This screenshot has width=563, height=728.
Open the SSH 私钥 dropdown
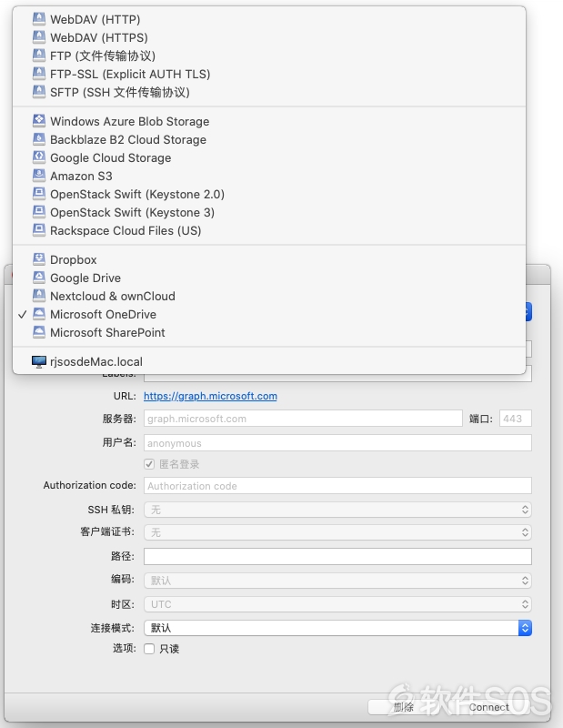click(337, 510)
